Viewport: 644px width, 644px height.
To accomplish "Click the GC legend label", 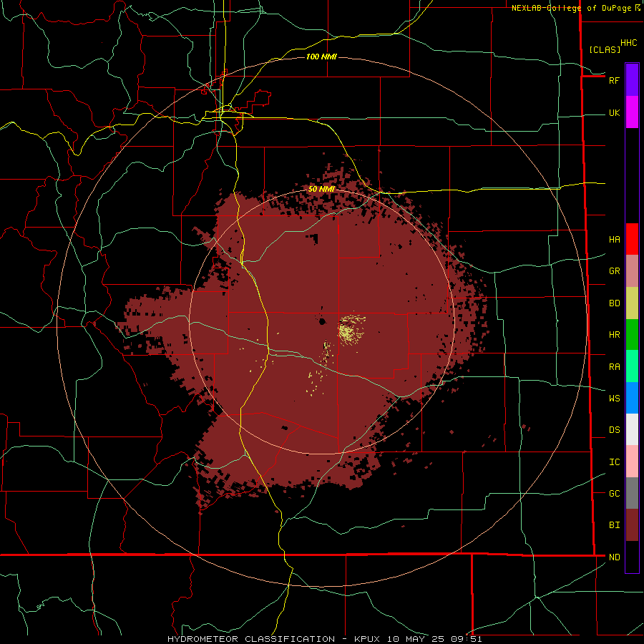I will [x=614, y=494].
